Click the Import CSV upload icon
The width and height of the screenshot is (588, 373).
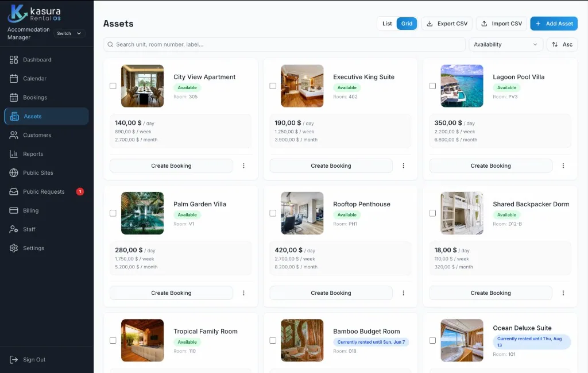484,24
